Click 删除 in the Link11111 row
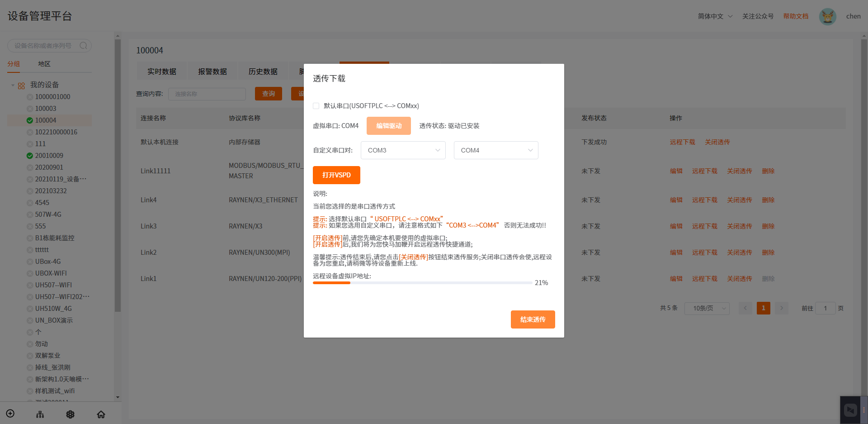This screenshot has height=424, width=868. 768,171
